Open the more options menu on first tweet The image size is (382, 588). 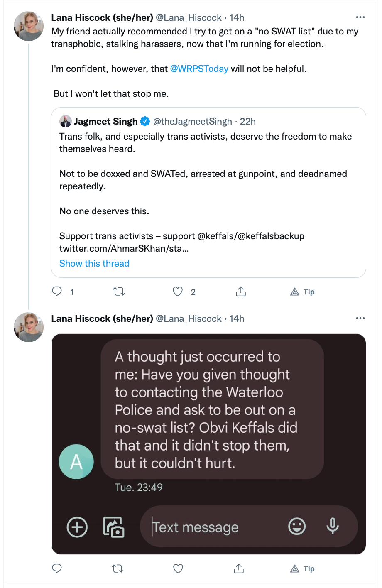[x=360, y=17]
